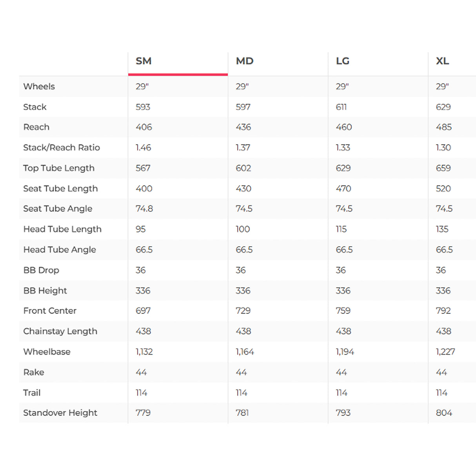Viewport: 476px width, 476px height.
Task: Click the LG standover height value 793
Action: (343, 412)
